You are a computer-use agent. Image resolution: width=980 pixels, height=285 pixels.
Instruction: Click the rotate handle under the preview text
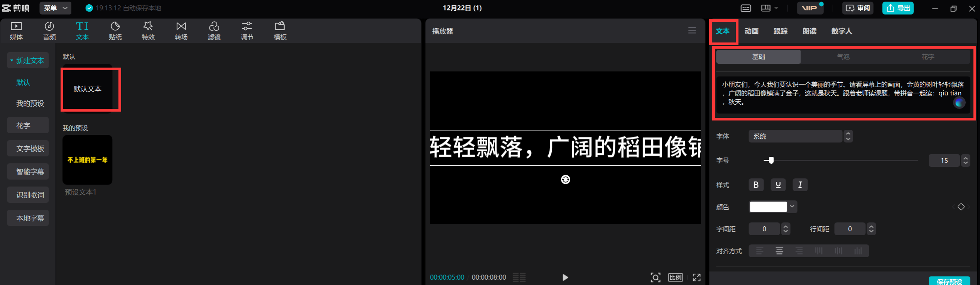(x=566, y=180)
